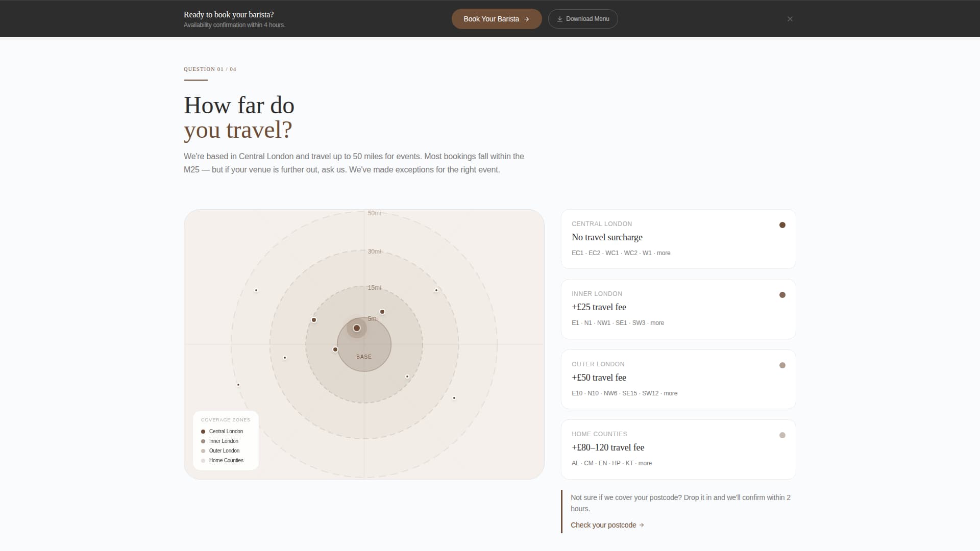Open the Check your postcode link
The height and width of the screenshot is (551, 980).
tap(604, 524)
